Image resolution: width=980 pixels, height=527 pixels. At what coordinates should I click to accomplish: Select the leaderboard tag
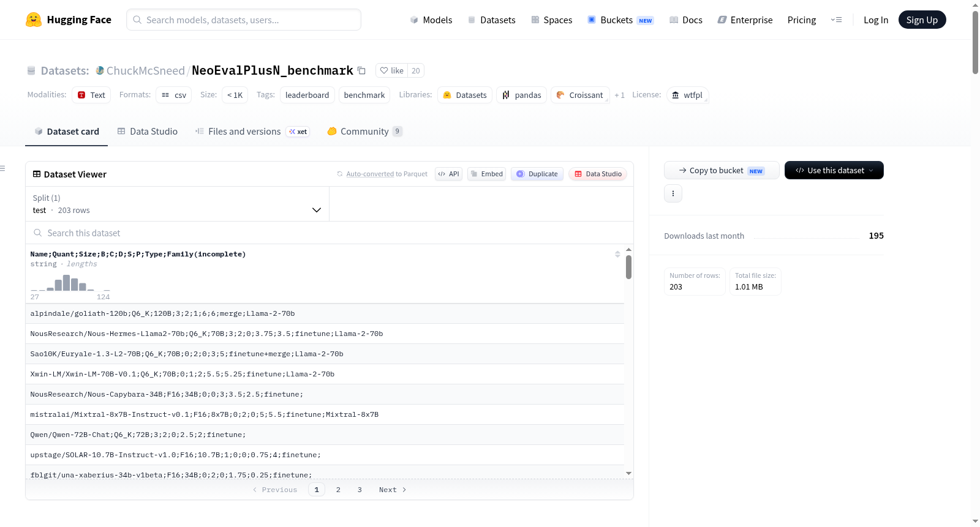[x=307, y=95]
